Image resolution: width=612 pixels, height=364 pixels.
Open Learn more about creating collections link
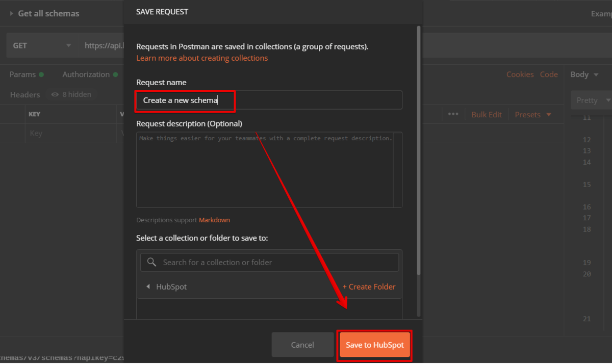click(202, 58)
